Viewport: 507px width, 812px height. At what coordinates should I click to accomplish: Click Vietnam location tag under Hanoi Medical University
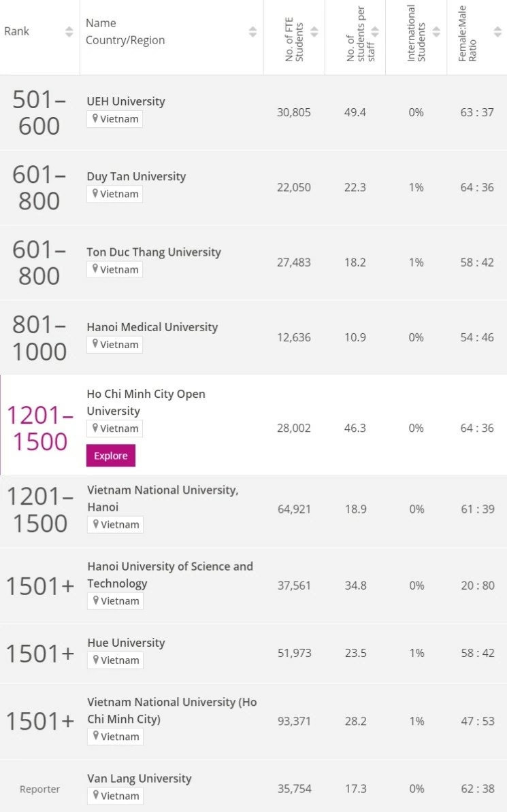pos(115,345)
